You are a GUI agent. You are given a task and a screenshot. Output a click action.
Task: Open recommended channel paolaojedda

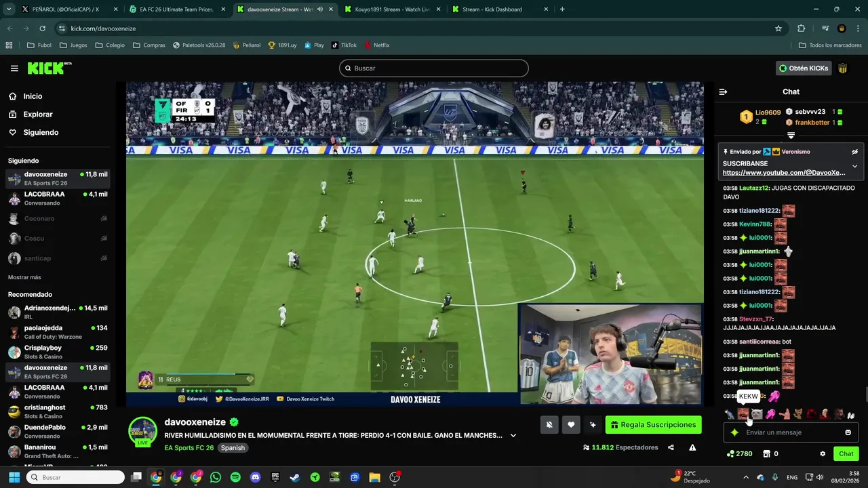58,332
